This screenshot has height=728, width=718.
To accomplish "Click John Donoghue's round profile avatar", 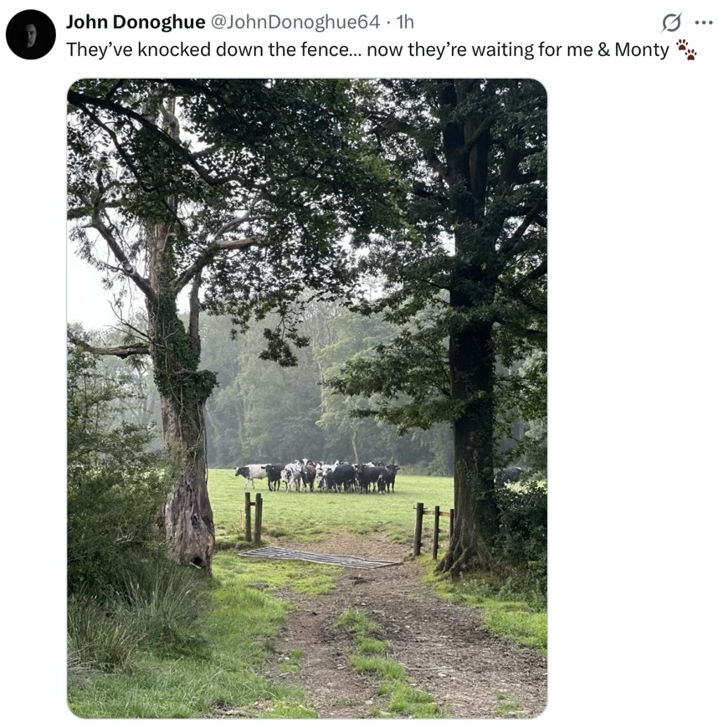I will point(31,34).
